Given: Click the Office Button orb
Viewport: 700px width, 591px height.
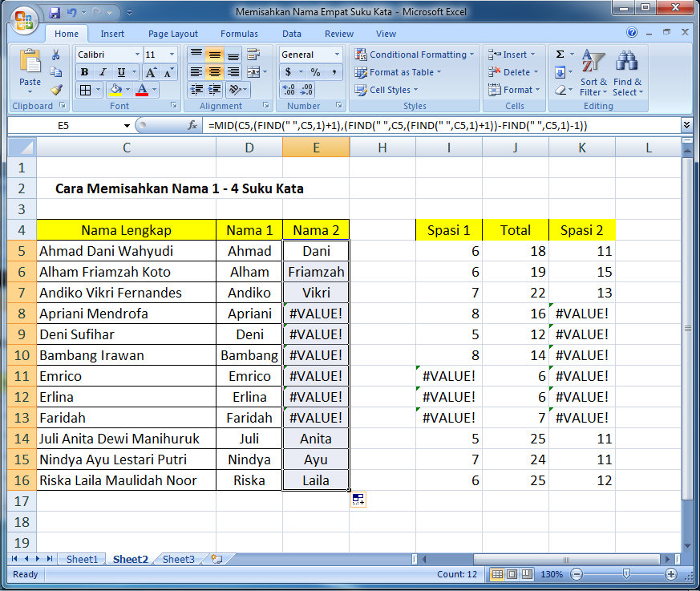Looking at the screenshot, I should tap(24, 21).
